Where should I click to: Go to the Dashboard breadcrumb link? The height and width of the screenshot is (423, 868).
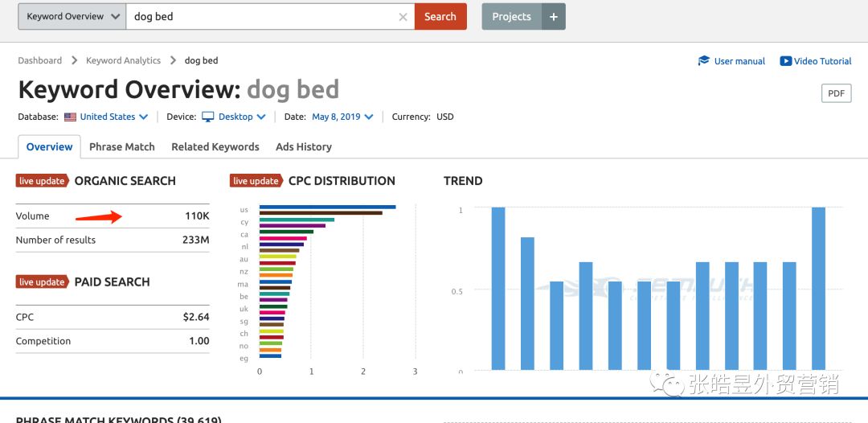[x=40, y=60]
